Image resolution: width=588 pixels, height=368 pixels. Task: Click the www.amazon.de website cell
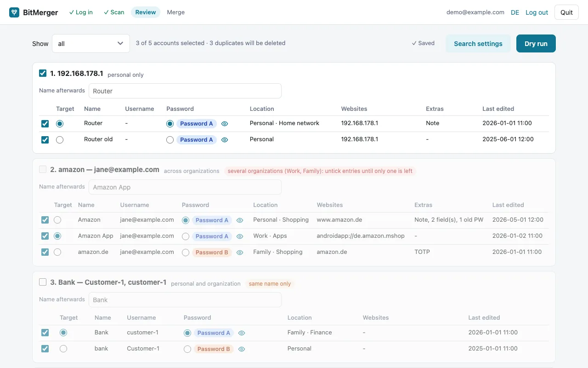pyautogui.click(x=339, y=220)
